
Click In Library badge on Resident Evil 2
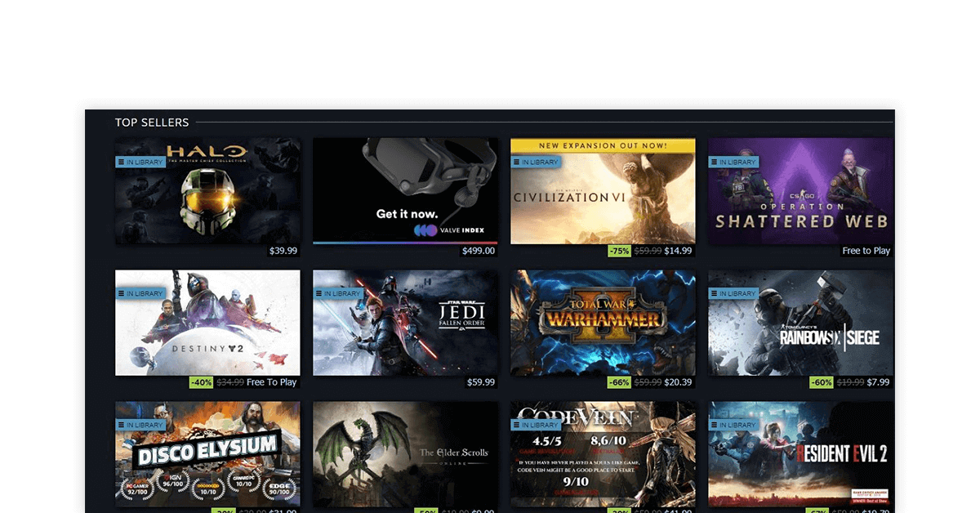pos(733,425)
